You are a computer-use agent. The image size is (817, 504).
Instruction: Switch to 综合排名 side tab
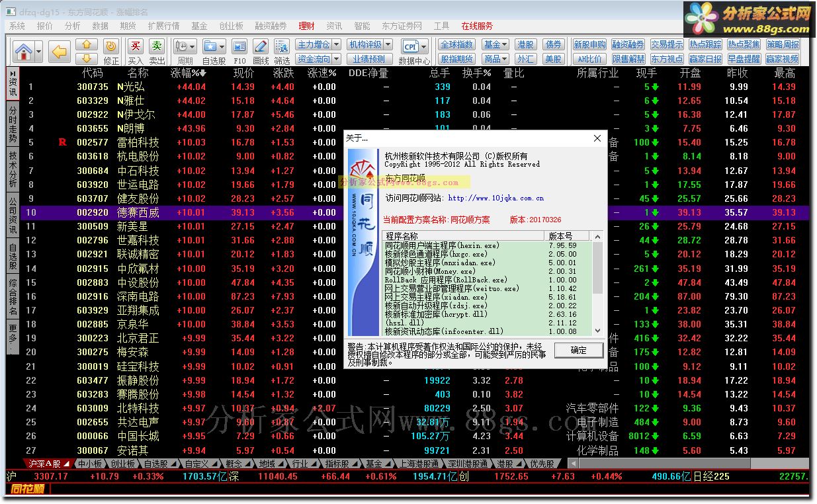click(13, 298)
